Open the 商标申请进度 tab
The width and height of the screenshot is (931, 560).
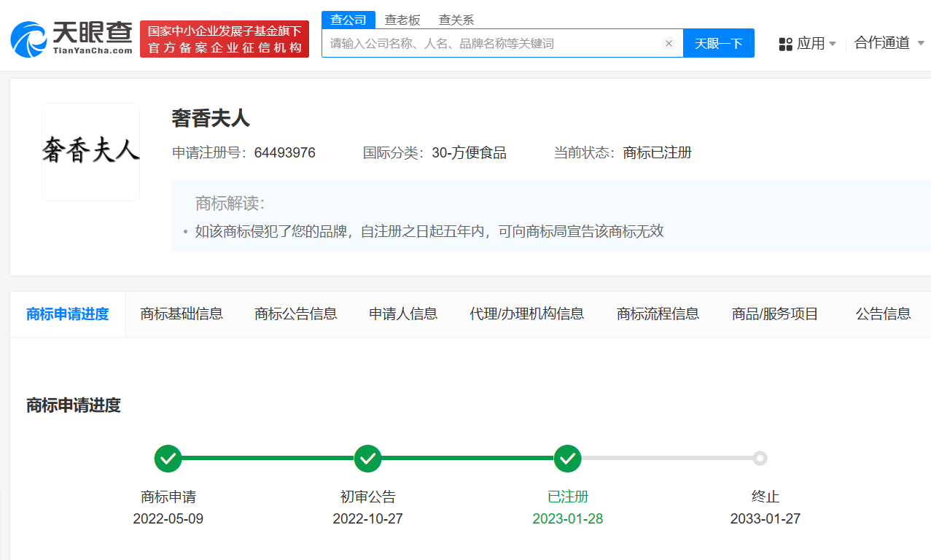point(68,314)
